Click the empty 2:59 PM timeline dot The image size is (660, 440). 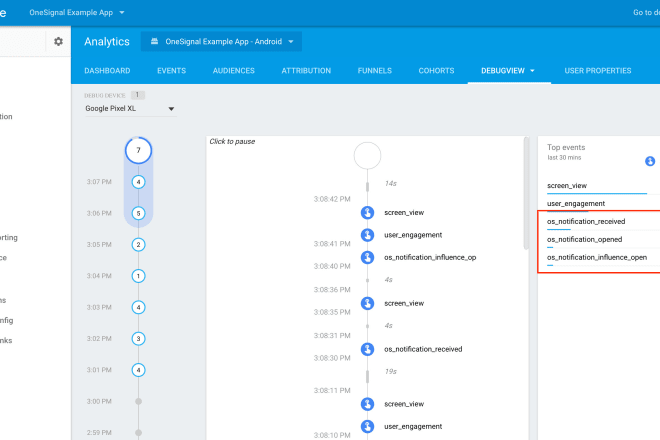point(138,432)
